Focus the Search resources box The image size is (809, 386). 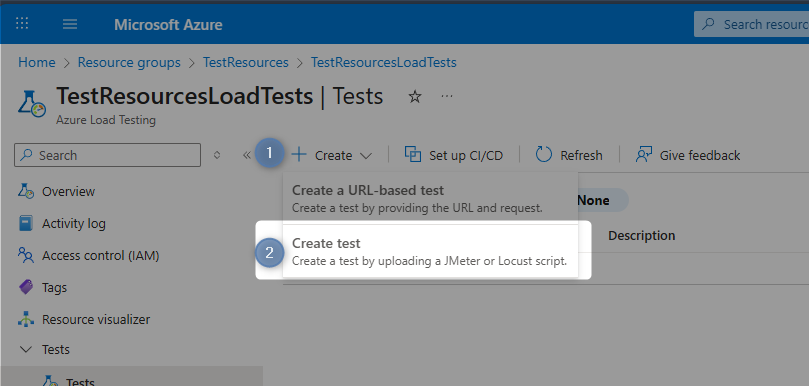point(752,24)
